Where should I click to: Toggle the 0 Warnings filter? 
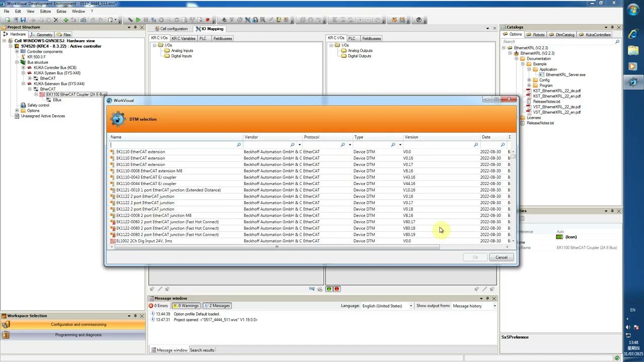click(186, 306)
